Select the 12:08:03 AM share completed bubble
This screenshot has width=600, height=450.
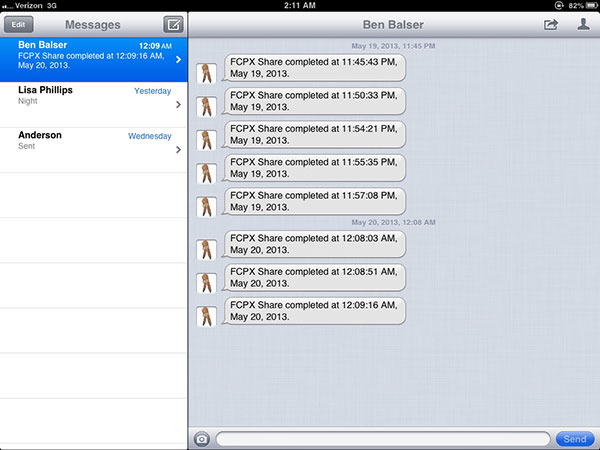pyautogui.click(x=314, y=244)
